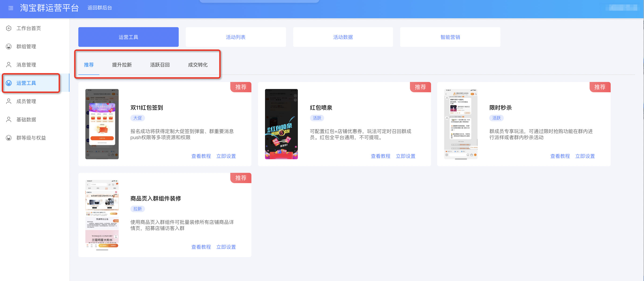Viewport: 644px width, 281px height.
Task: Click the 群组管理 smiley icon
Action: 9,46
